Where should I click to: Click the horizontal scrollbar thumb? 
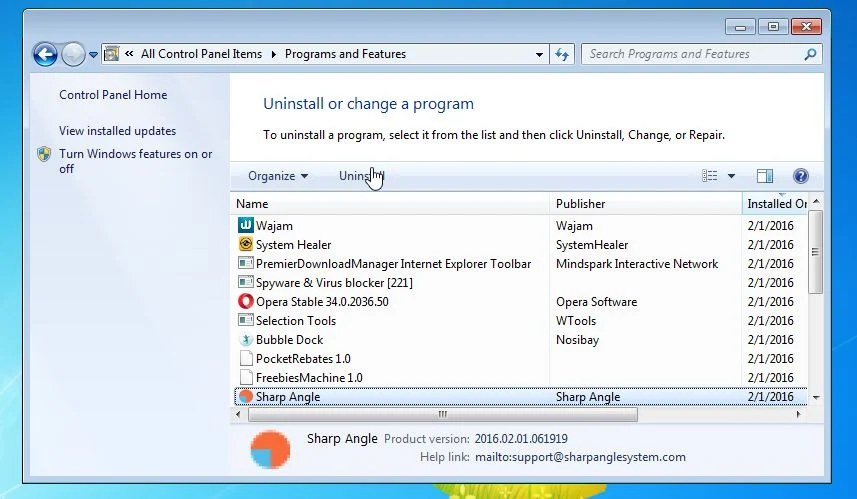pos(443,414)
